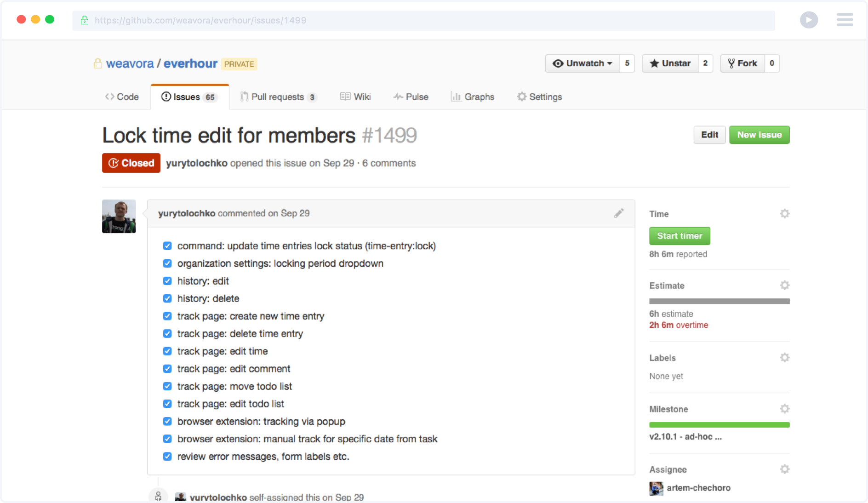
Task: Click the PRIVATE repository label
Action: pyautogui.click(x=239, y=64)
